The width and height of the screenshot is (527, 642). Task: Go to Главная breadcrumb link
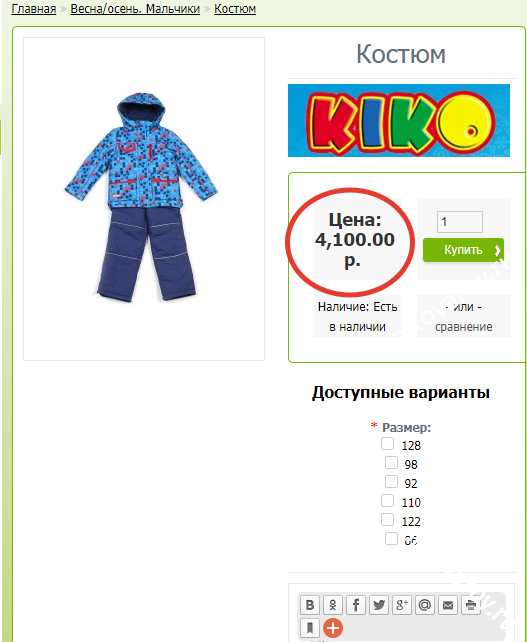[34, 9]
